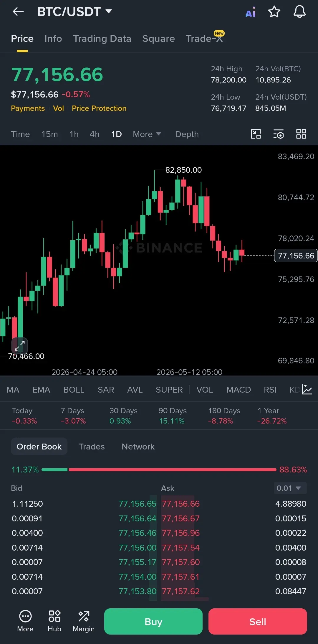Select the Time chart interval
The width and height of the screenshot is (318, 644).
click(x=20, y=134)
